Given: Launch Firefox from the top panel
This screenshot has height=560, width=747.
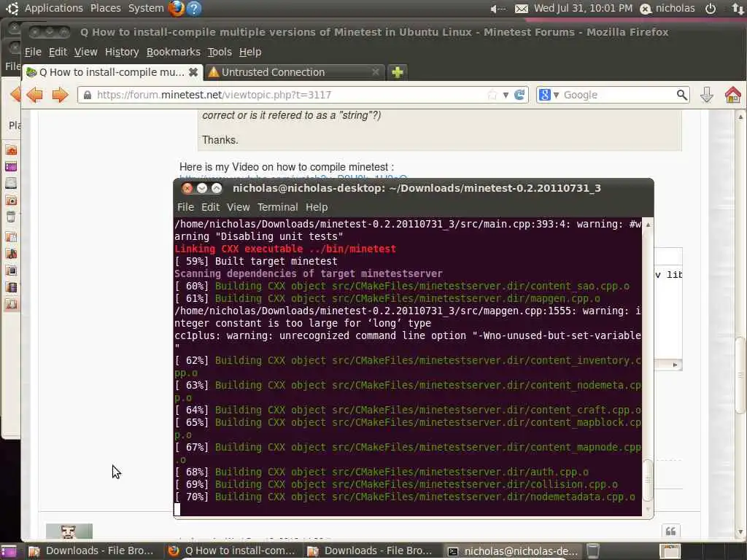Looking at the screenshot, I should (x=177, y=8).
